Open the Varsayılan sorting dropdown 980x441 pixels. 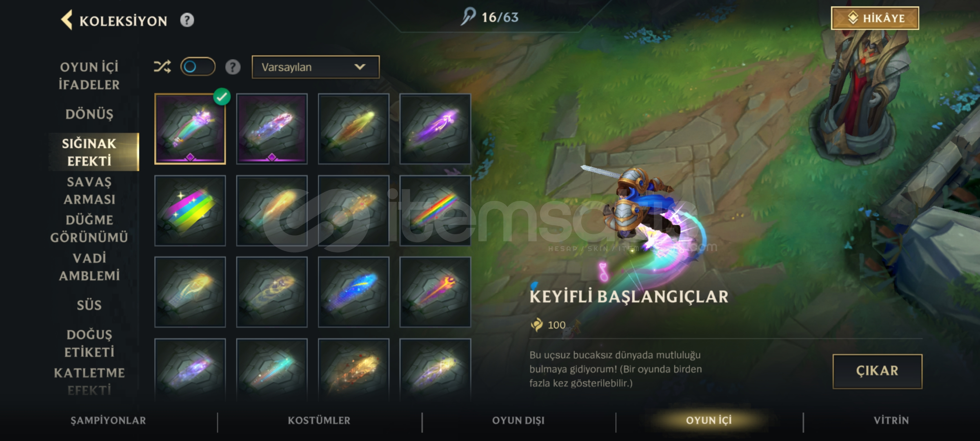(x=316, y=67)
